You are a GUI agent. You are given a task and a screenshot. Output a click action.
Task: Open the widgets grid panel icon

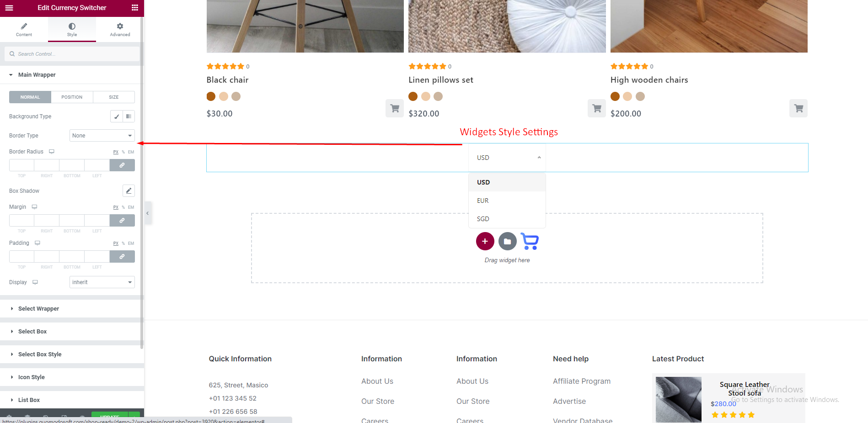135,8
